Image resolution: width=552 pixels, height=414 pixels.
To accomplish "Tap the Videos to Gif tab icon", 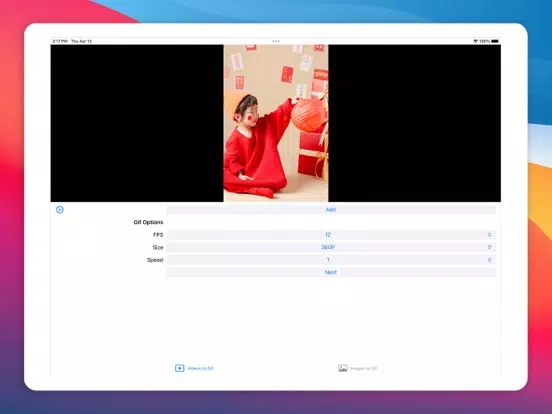I will coord(180,368).
